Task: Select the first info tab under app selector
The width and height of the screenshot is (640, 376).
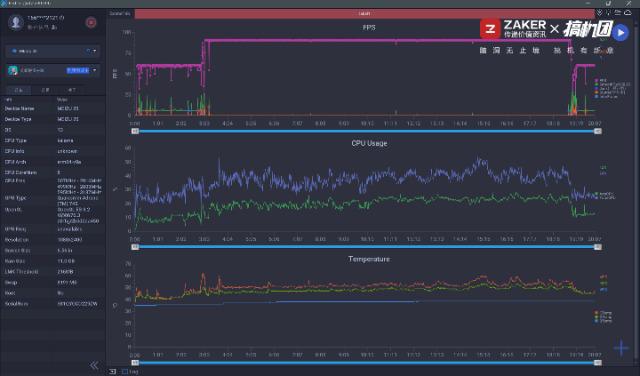Action: coord(19,90)
